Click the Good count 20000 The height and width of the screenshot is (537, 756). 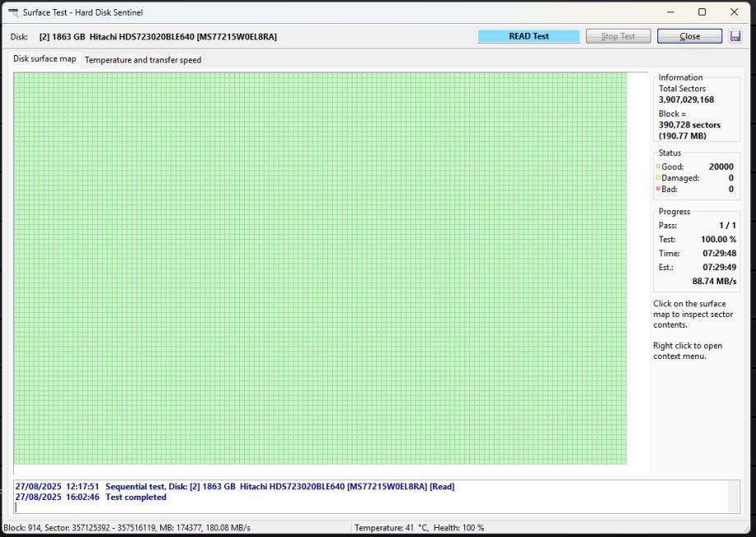(721, 167)
